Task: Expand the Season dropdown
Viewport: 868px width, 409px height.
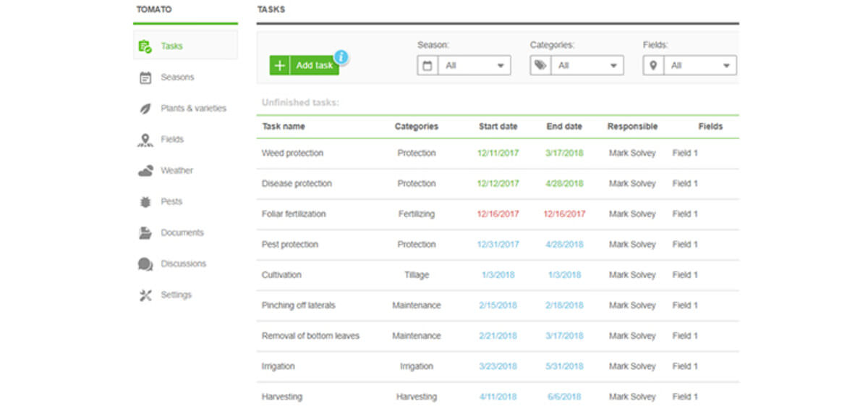Action: pos(464,65)
